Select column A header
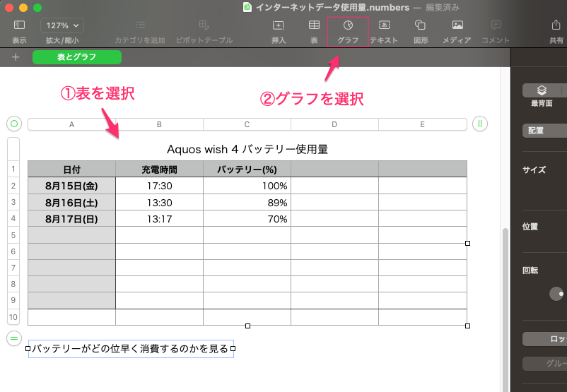 pos(71,124)
